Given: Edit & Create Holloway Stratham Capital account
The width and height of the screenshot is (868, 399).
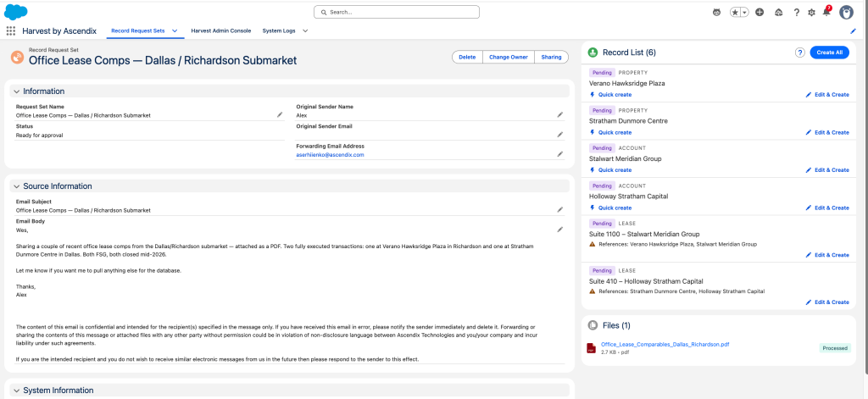Looking at the screenshot, I should pos(827,208).
